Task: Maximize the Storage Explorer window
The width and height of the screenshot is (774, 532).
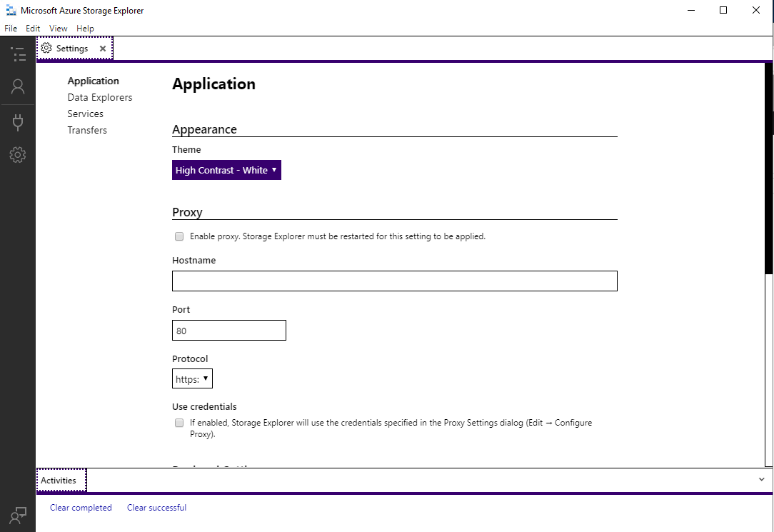Action: 723,11
